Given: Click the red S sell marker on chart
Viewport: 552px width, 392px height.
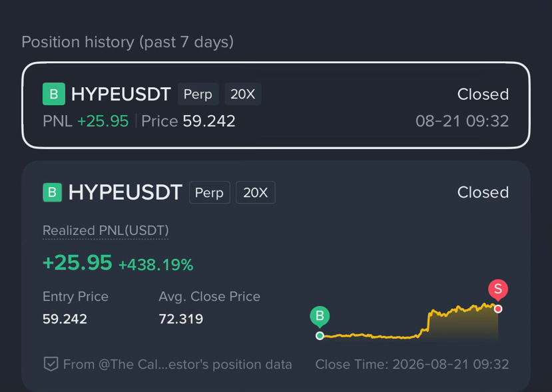Looking at the screenshot, I should click(x=498, y=290).
